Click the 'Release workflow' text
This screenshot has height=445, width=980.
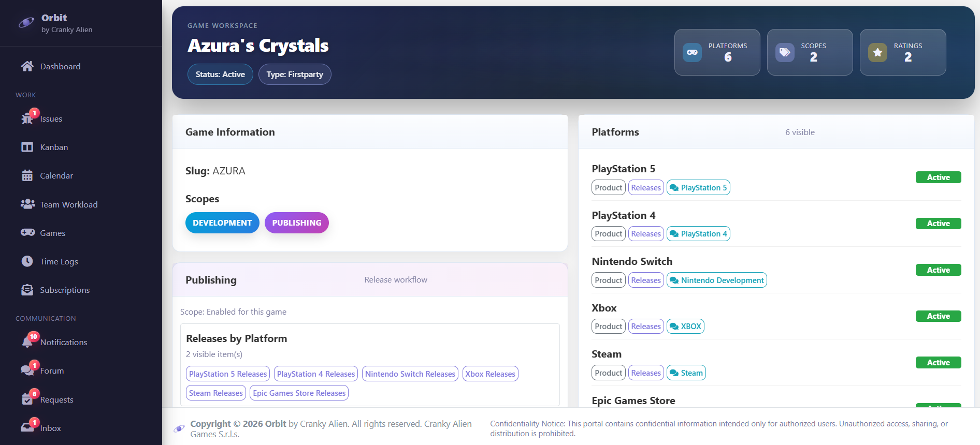(396, 279)
